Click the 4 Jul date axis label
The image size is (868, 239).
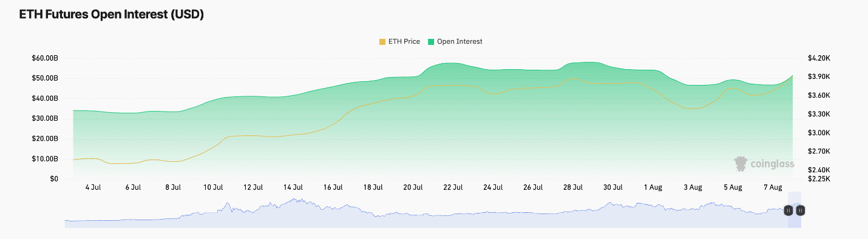pos(93,187)
